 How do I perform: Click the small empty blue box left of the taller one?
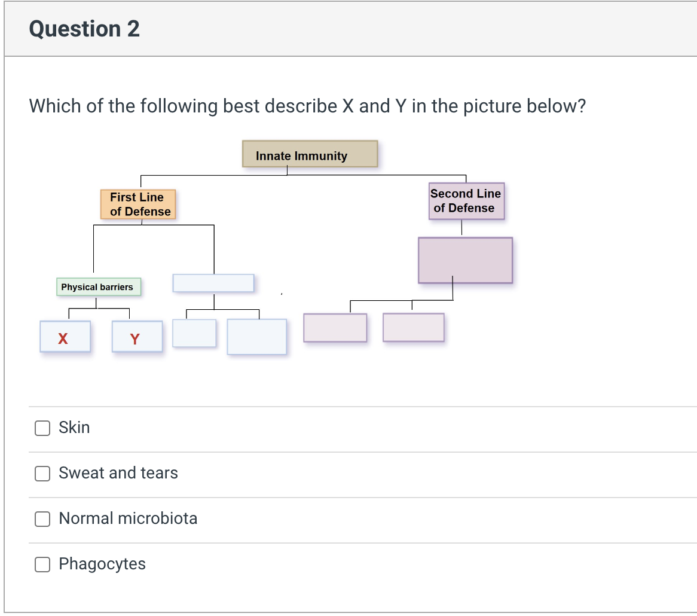point(194,334)
